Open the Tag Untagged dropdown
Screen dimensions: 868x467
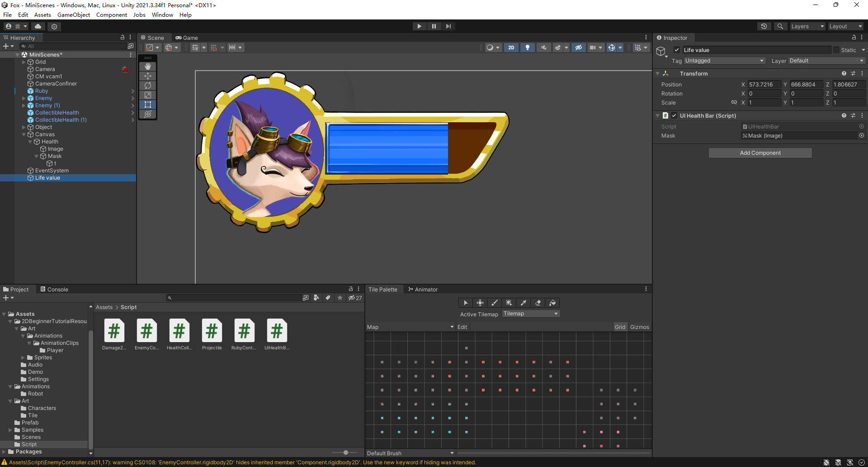(725, 61)
